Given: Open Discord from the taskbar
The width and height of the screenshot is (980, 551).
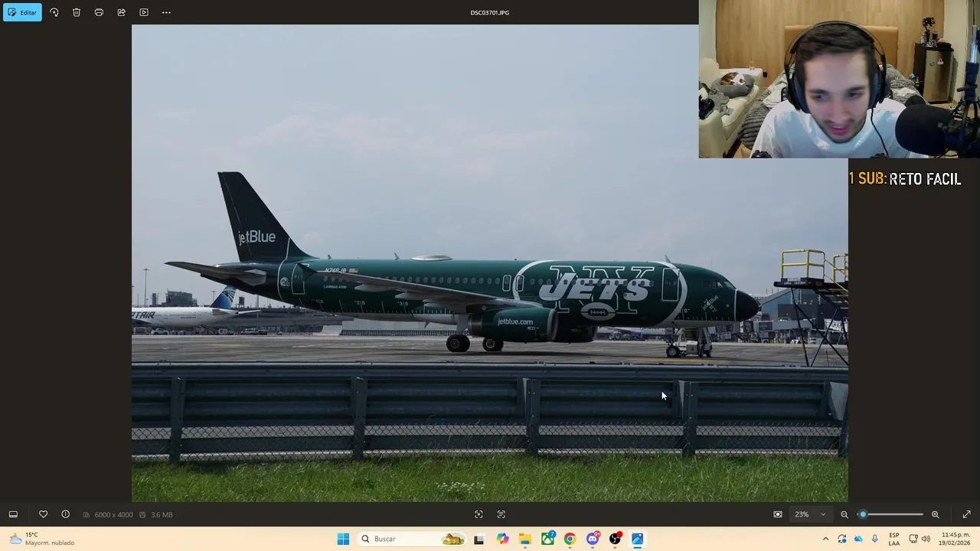Looking at the screenshot, I should (593, 539).
